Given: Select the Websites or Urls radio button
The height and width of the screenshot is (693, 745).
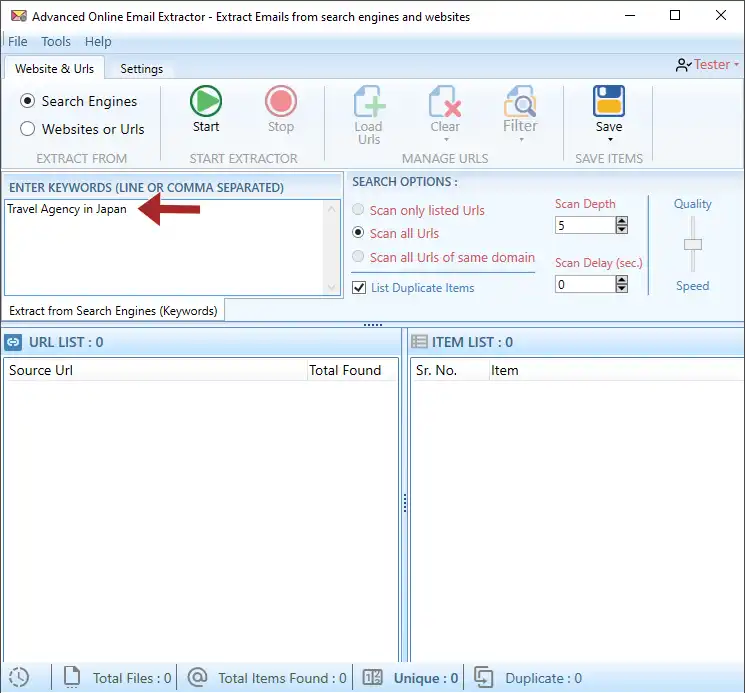Looking at the screenshot, I should click(28, 129).
